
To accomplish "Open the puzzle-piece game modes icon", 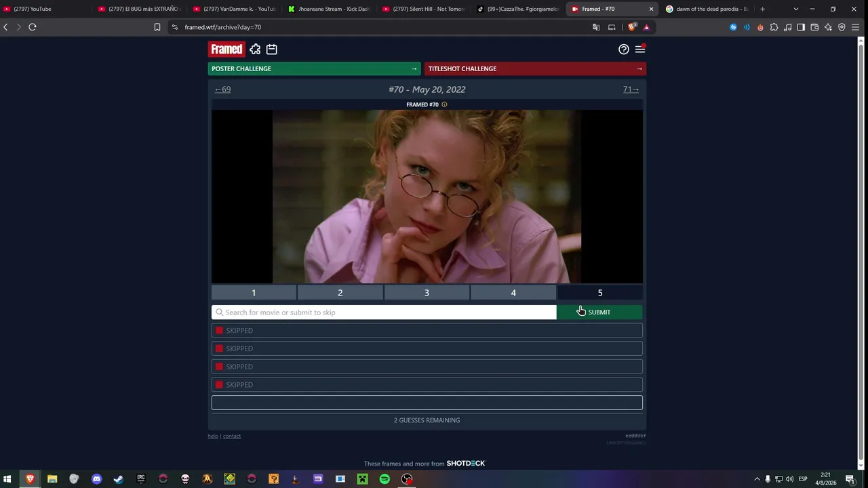I will 255,49.
